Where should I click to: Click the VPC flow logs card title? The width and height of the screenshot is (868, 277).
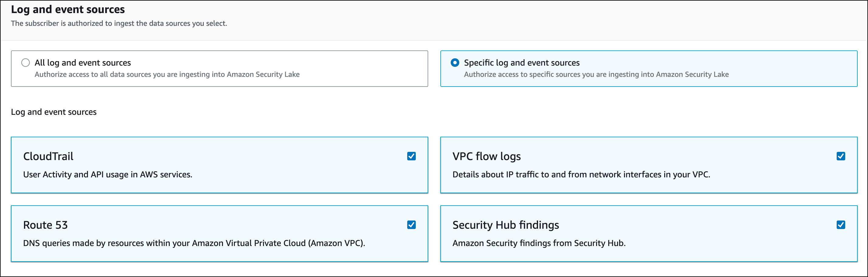(486, 156)
